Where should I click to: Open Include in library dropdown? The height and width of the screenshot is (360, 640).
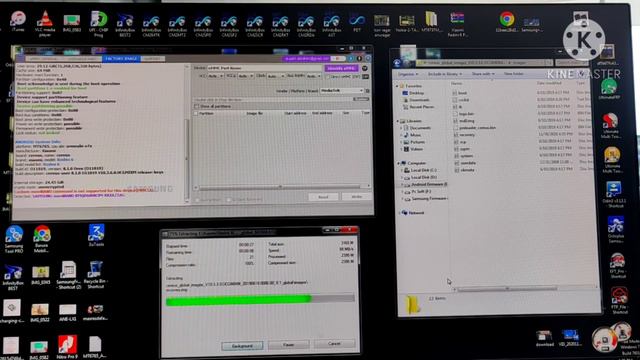click(444, 74)
